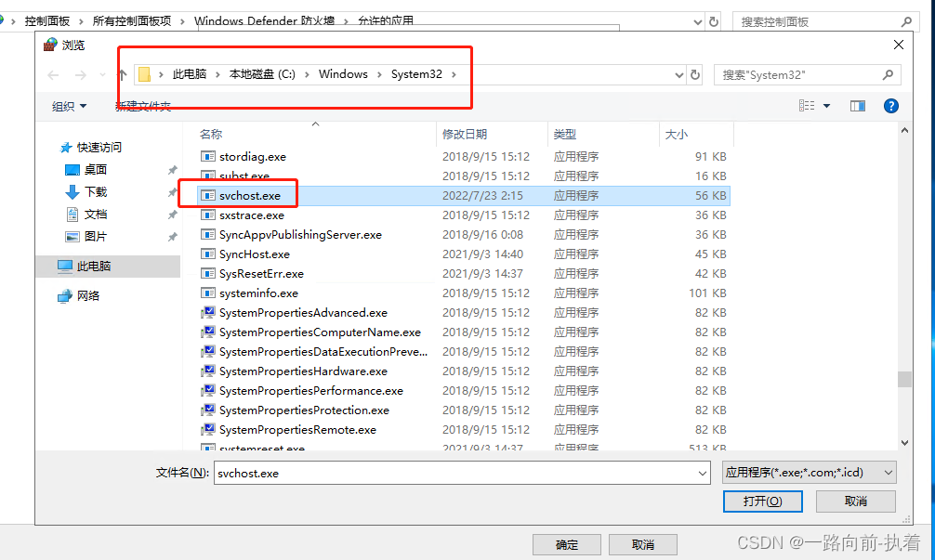Click the view layout icon
This screenshot has width=935, height=560.
(807, 106)
